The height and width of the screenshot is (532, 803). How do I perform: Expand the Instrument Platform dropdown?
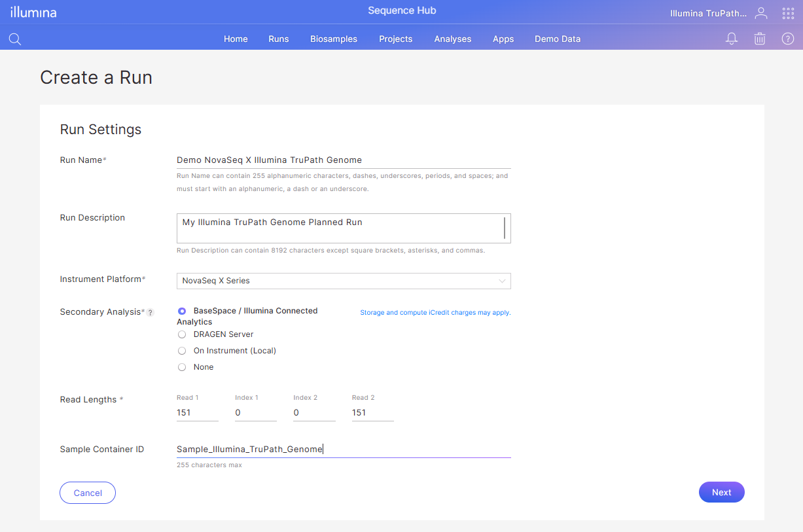(344, 281)
